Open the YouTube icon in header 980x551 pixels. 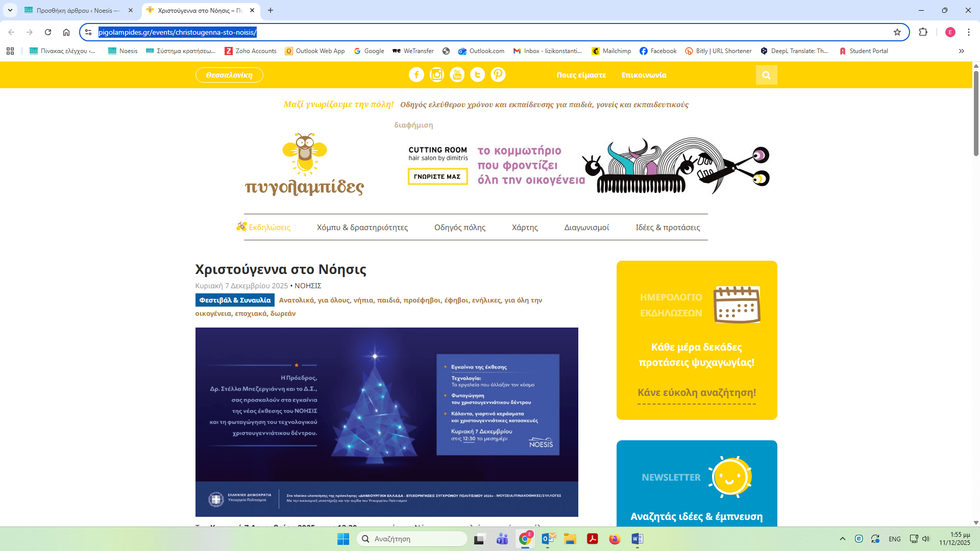pos(457,75)
